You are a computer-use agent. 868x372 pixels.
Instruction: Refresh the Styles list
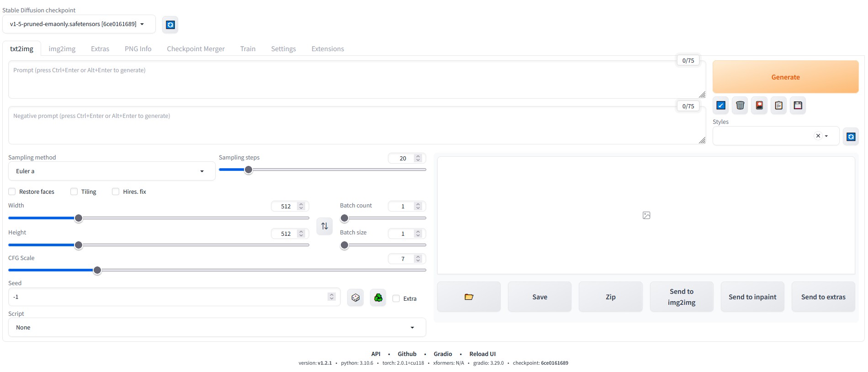[851, 137]
